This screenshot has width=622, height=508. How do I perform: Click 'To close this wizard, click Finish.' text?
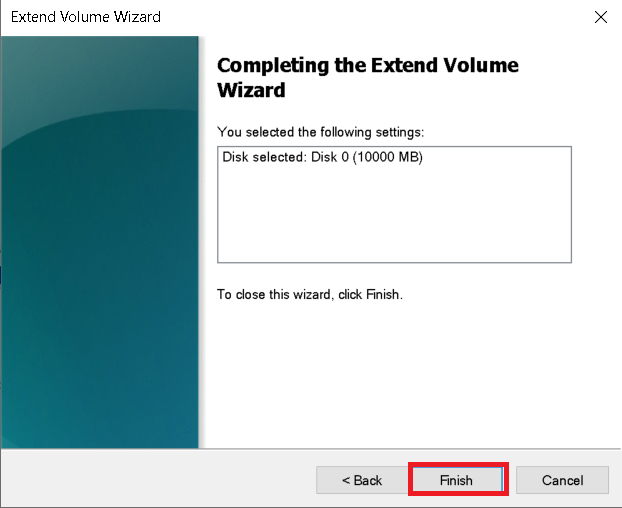pos(310,294)
